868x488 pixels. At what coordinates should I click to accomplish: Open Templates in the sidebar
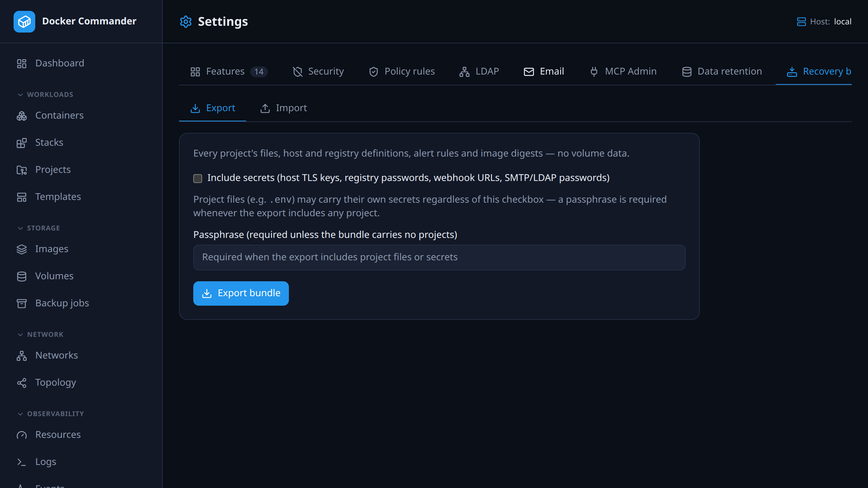click(x=81, y=197)
